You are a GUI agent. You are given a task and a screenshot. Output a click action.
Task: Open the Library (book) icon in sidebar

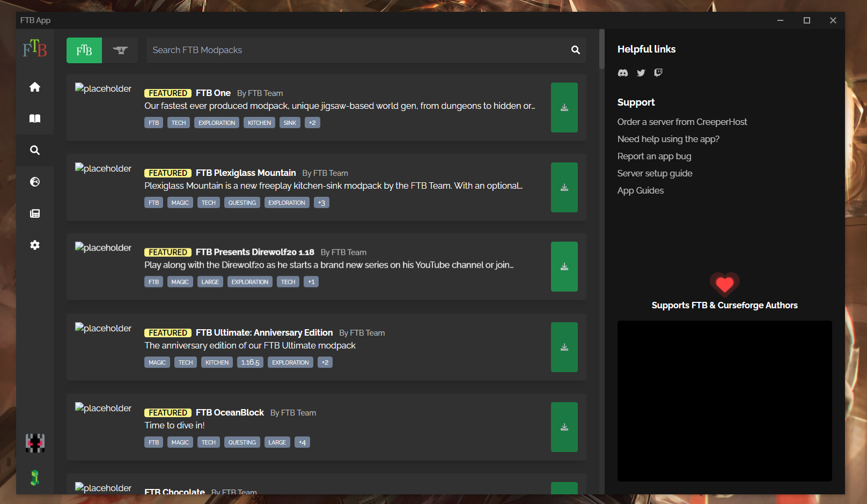(x=35, y=118)
